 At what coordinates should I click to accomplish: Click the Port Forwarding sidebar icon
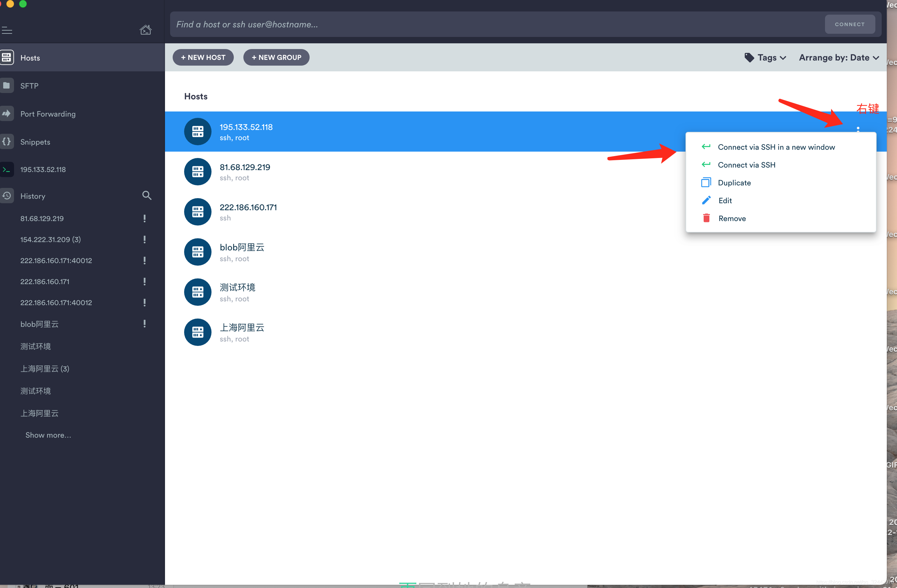8,113
